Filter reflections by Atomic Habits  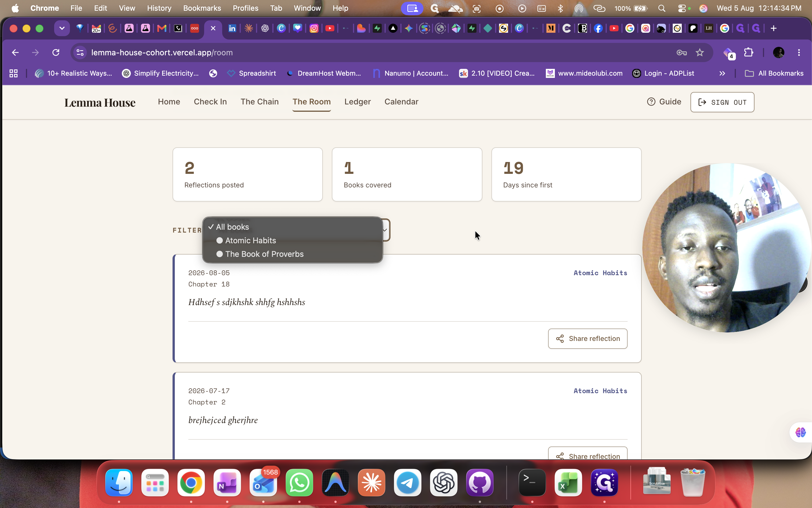293,240
